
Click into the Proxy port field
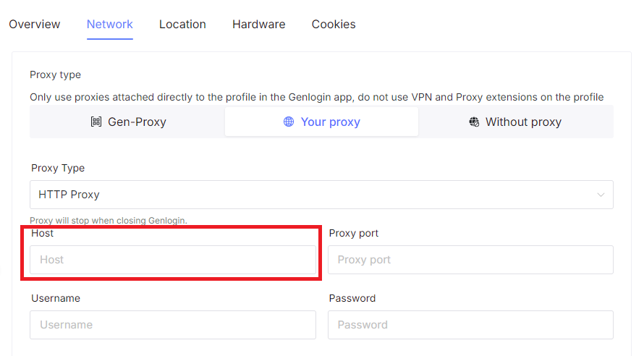point(470,260)
